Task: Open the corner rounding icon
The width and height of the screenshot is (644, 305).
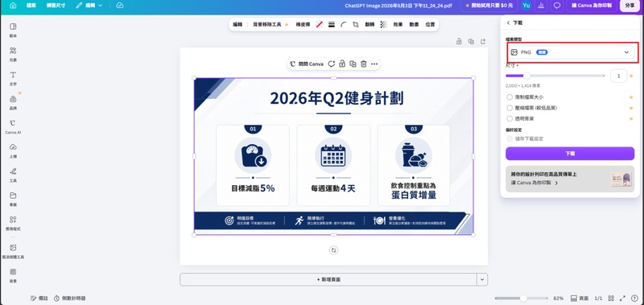Action: pos(344,25)
